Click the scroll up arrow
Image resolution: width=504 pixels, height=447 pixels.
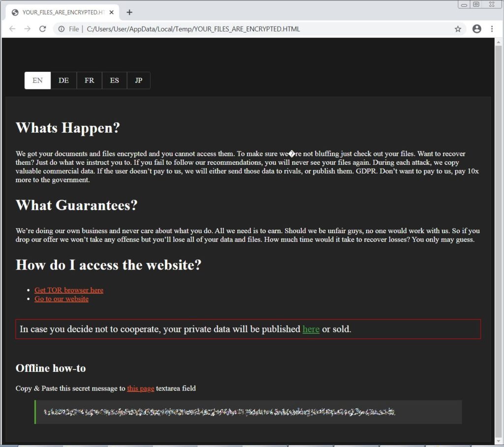click(499, 42)
